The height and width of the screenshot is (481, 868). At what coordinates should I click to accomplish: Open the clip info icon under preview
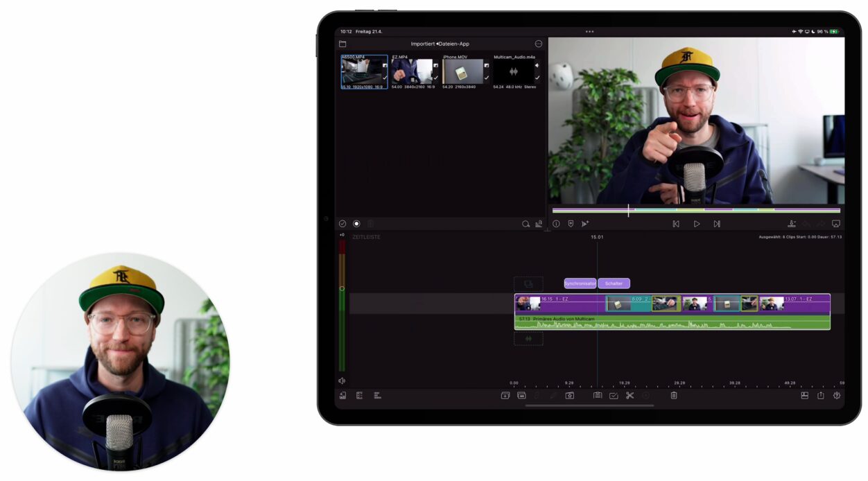pyautogui.click(x=556, y=224)
